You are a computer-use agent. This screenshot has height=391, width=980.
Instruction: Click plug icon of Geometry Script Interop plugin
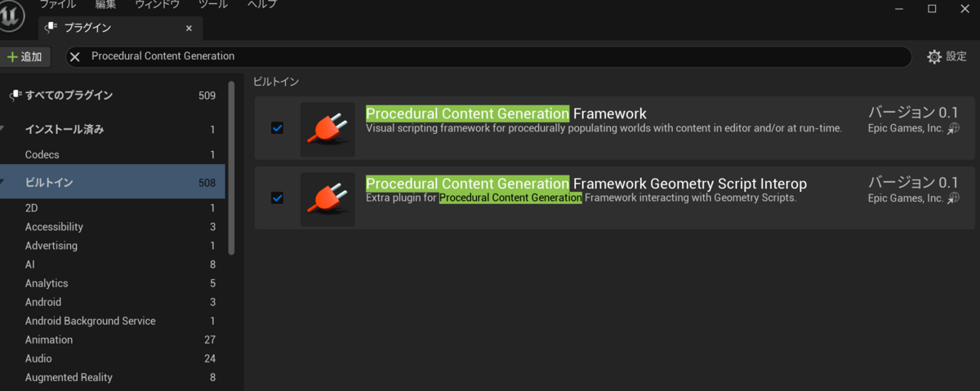[327, 199]
